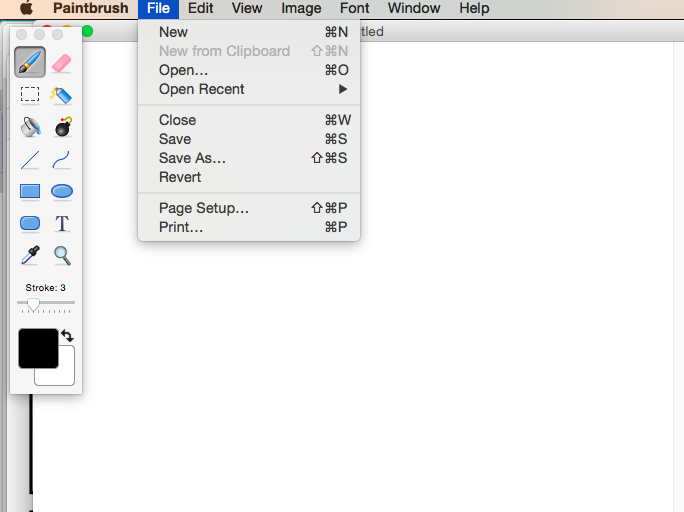Choose the dashed rectangle Selection tool
Image resolution: width=684 pixels, height=512 pixels.
coord(30,94)
